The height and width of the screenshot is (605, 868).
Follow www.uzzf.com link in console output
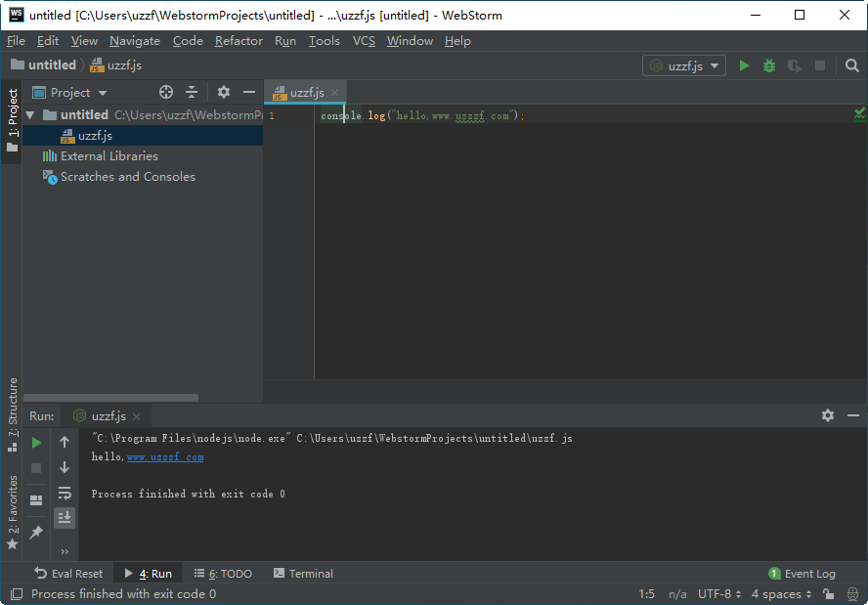(165, 457)
